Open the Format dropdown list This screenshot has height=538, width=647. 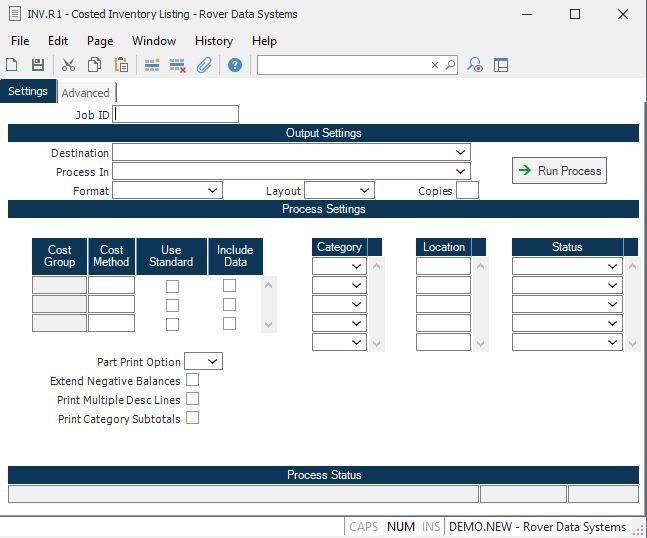(213, 190)
